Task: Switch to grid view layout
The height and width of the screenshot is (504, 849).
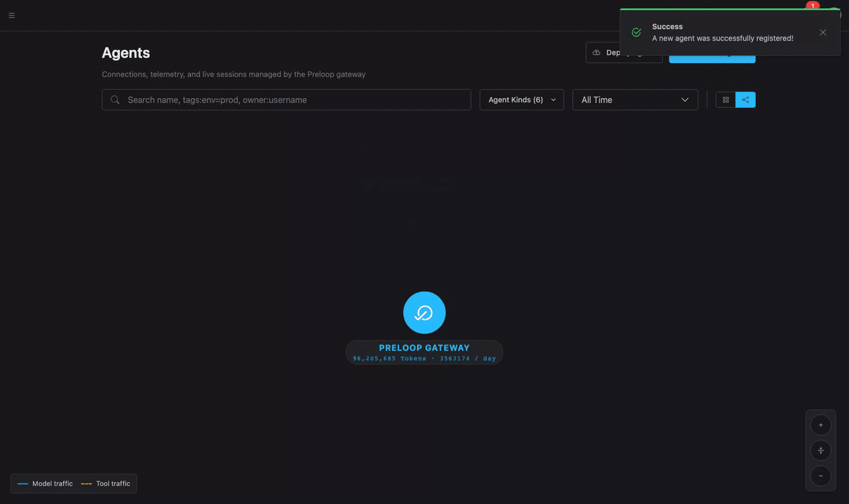Action: 726,99
